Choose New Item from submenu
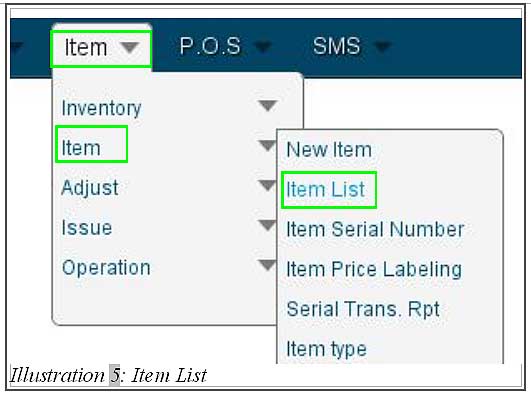The image size is (531, 397). (x=329, y=149)
